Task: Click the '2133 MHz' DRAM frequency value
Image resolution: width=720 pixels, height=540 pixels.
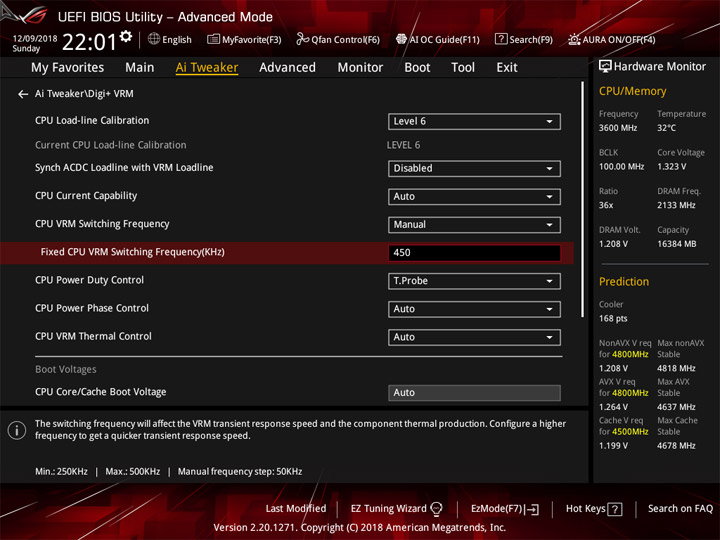Action: (676, 205)
